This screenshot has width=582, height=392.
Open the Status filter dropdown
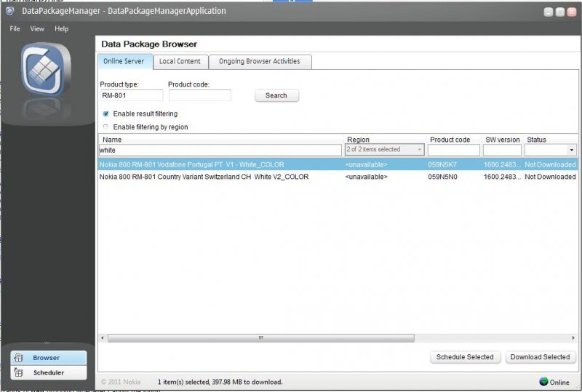(571, 150)
